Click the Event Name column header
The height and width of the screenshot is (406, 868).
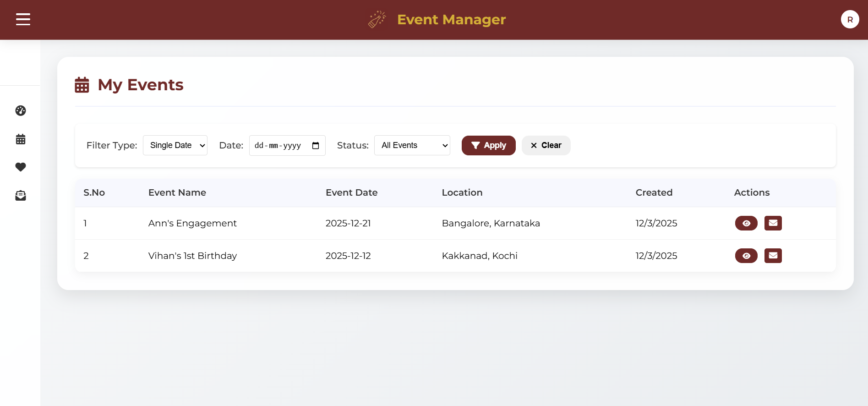click(177, 192)
